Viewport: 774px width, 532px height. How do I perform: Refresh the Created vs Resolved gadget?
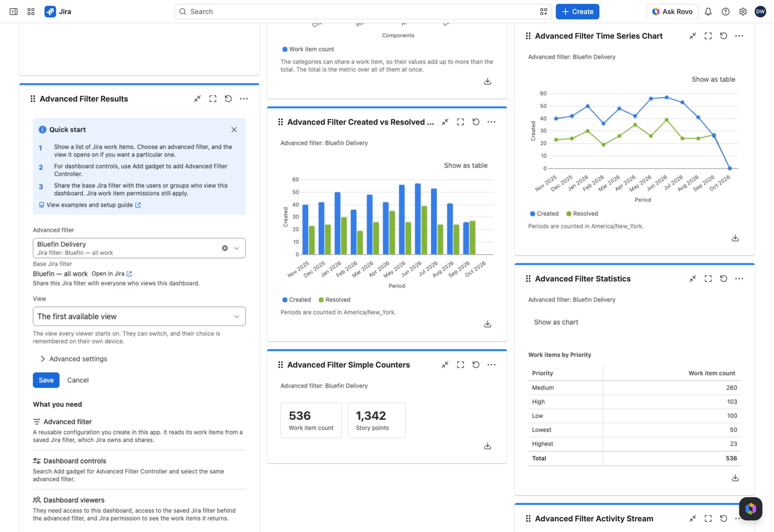coord(476,122)
